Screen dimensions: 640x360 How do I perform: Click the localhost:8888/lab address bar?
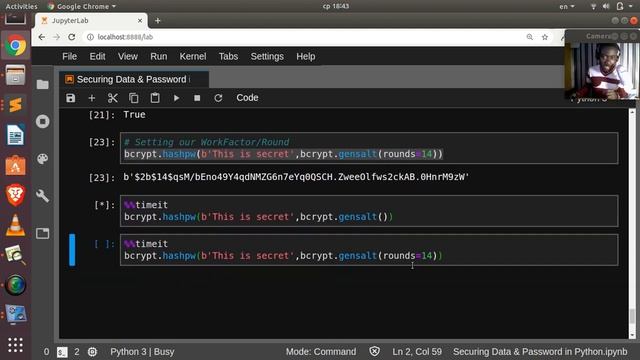(125, 37)
